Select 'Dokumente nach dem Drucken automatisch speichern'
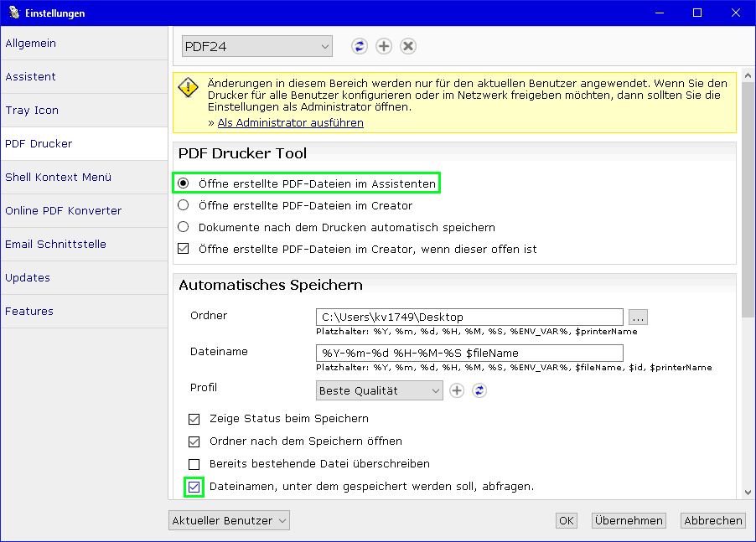Image resolution: width=756 pixels, height=542 pixels. coord(184,227)
